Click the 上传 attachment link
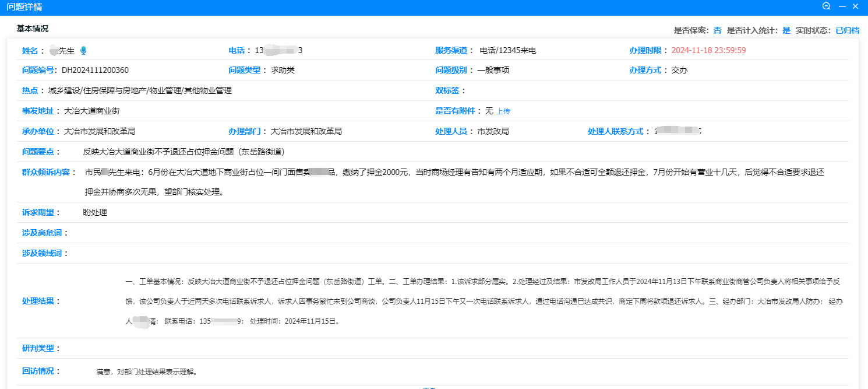The width and height of the screenshot is (868, 389). point(503,111)
